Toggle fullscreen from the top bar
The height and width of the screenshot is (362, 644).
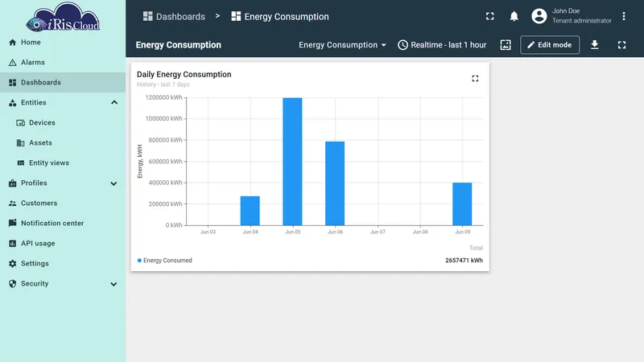coord(490,16)
